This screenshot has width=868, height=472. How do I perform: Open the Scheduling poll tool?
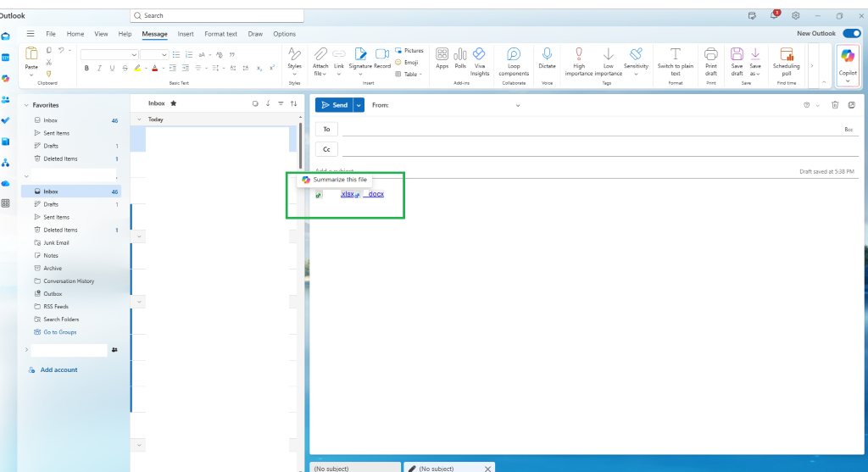point(786,61)
